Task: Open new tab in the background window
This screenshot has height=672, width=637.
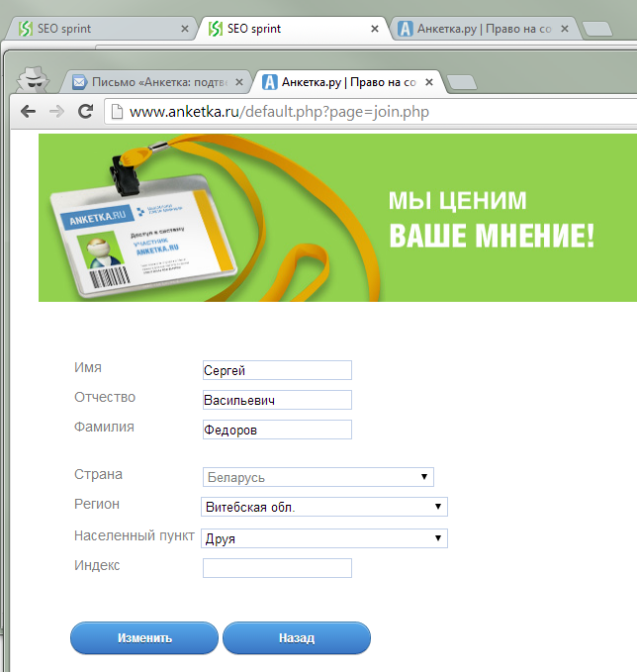Action: [597, 29]
